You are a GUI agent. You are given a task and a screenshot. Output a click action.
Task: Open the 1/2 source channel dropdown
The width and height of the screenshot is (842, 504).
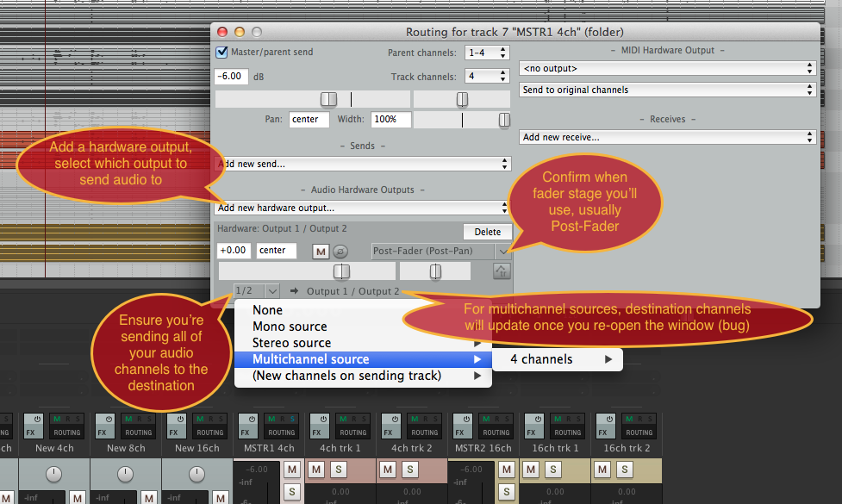[257, 291]
